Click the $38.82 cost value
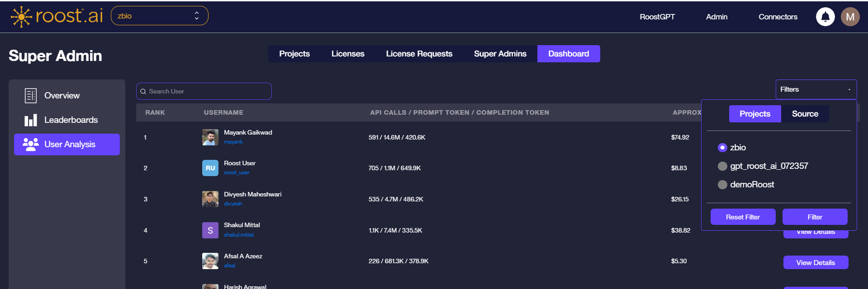Viewport: 868px width, 289px height. click(681, 230)
